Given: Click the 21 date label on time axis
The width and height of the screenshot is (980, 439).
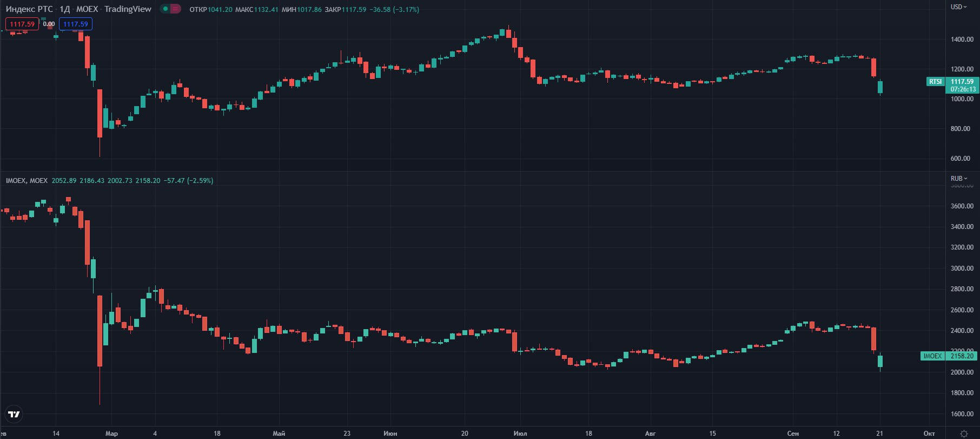Looking at the screenshot, I should tap(879, 434).
